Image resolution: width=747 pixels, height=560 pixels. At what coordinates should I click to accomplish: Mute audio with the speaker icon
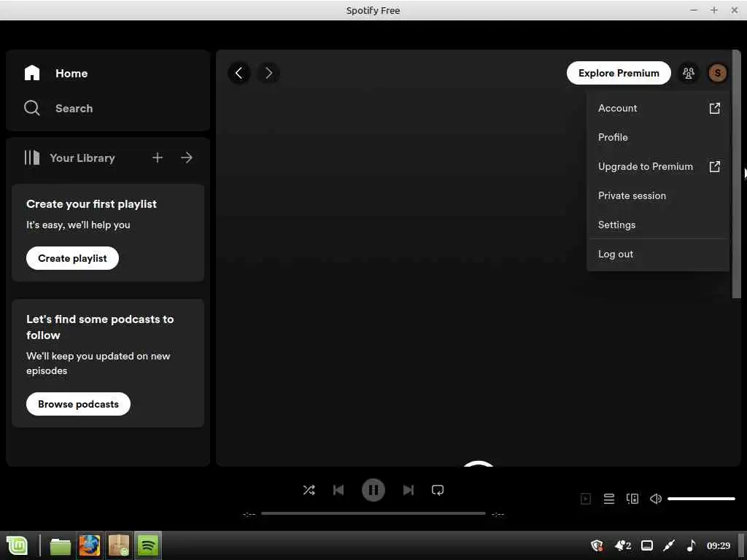tap(656, 499)
